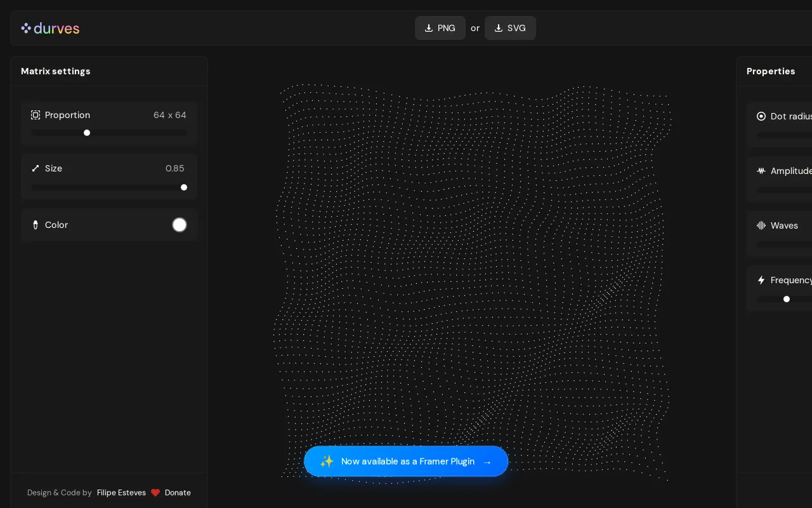Click the 0.85 size value
This screenshot has height=508, width=812.
tap(175, 168)
